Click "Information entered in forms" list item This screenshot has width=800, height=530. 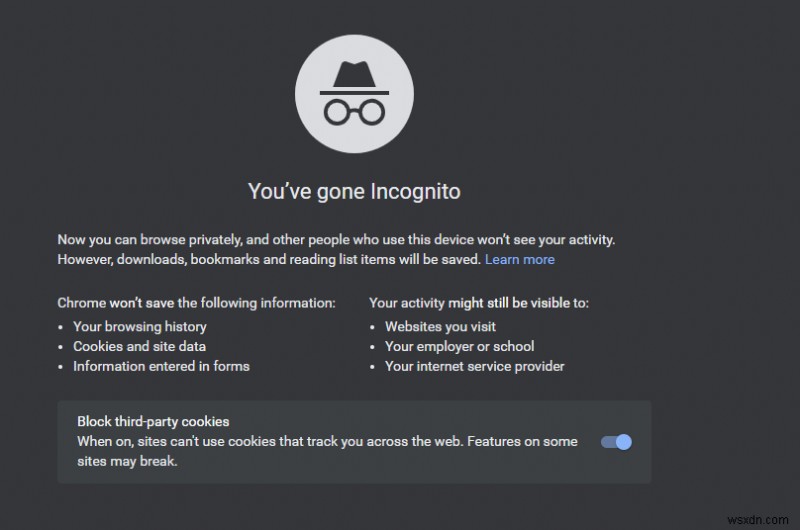pyautogui.click(x=161, y=367)
